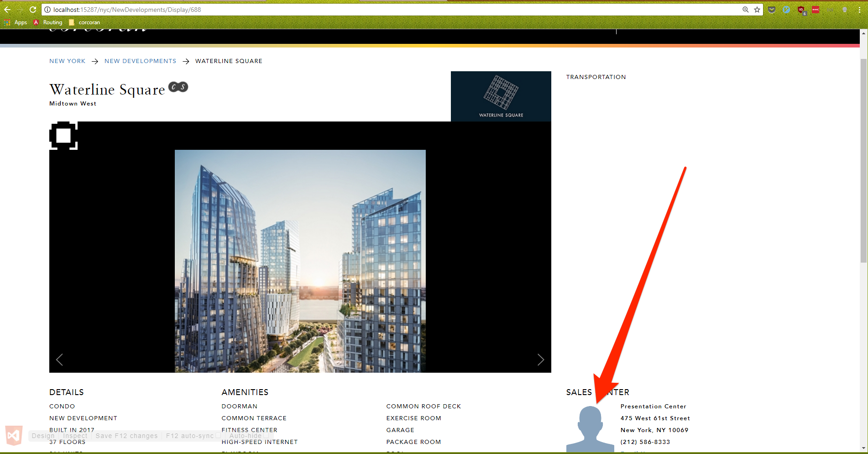868x454 pixels.
Task: Navigate to New Developments breadcrumb link
Action: (x=140, y=61)
